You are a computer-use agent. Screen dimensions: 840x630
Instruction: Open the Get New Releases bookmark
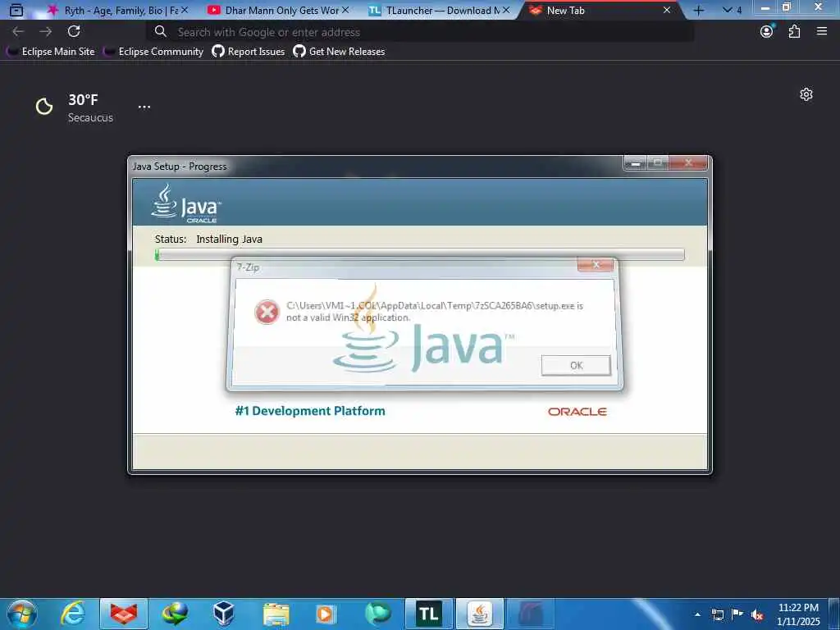pyautogui.click(x=339, y=52)
